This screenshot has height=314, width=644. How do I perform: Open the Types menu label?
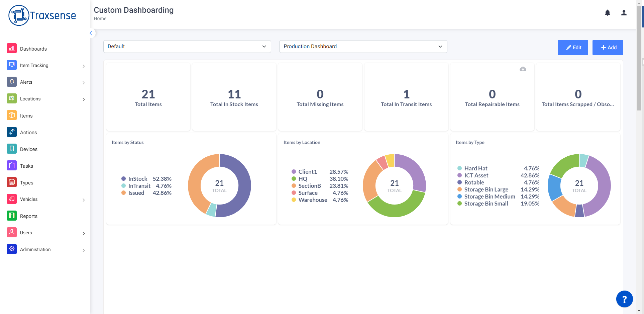point(27,183)
